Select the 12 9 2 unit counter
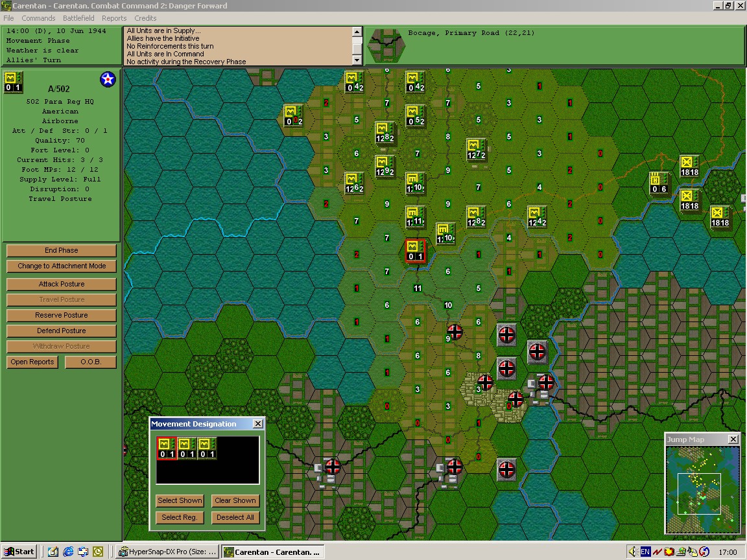This screenshot has width=747, height=560. pyautogui.click(x=385, y=167)
